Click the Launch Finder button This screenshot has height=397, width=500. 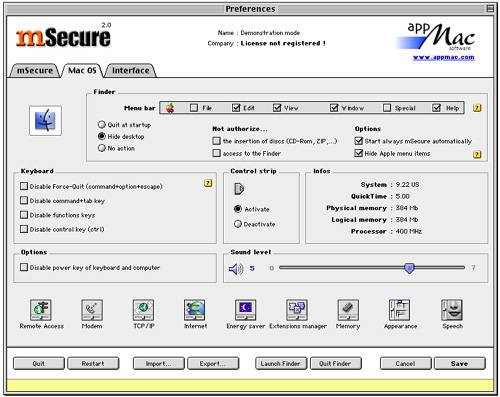(x=281, y=364)
